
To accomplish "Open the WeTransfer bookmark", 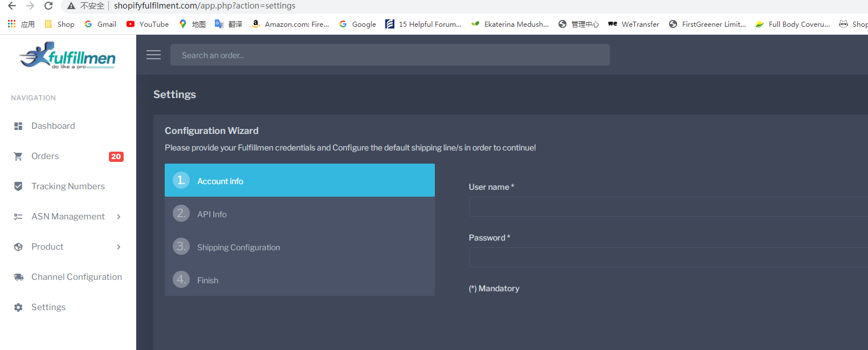I will (x=634, y=24).
